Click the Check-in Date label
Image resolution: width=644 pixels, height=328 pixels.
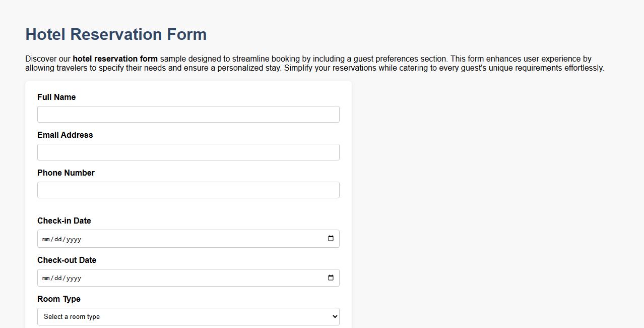pyautogui.click(x=64, y=221)
